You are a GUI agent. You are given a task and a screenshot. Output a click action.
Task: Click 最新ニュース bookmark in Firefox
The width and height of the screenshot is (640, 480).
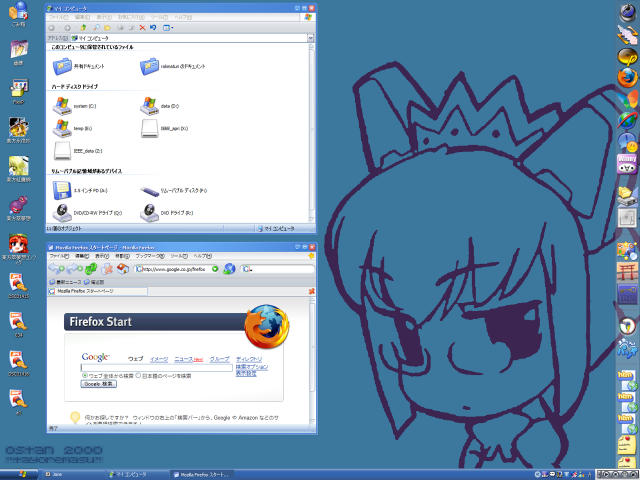[x=65, y=282]
